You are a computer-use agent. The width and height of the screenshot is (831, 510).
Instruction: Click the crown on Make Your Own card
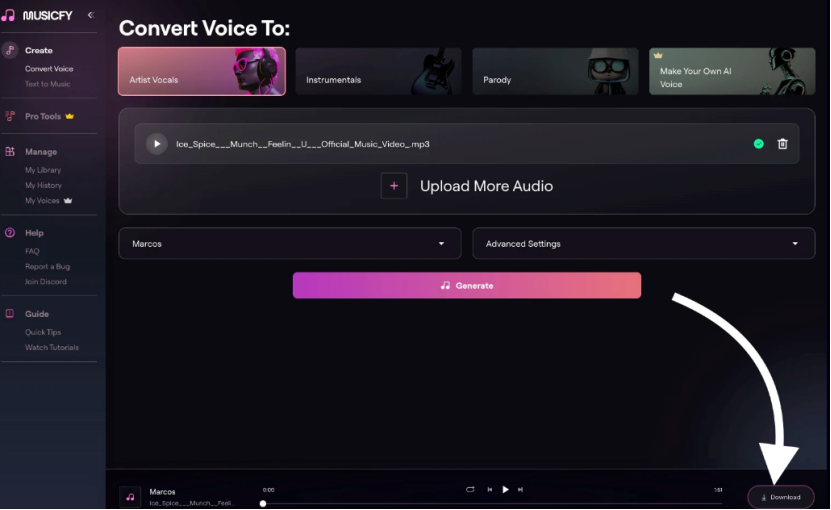click(658, 55)
